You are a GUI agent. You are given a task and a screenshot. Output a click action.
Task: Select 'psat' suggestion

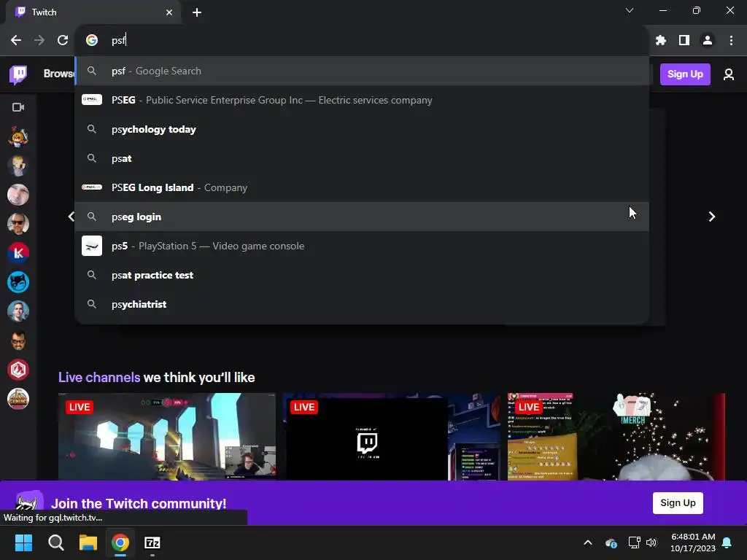pyautogui.click(x=362, y=158)
